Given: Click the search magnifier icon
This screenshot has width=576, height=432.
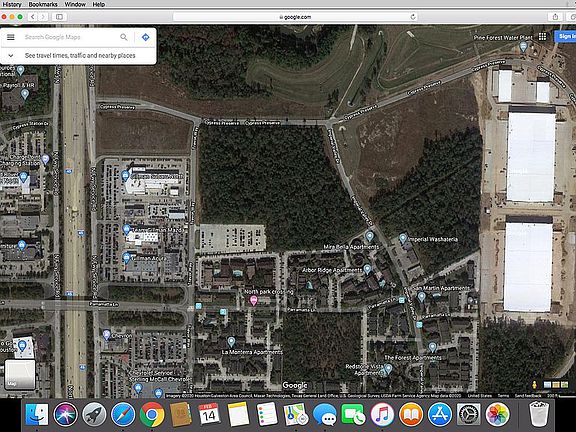Looking at the screenshot, I should coord(124,37).
